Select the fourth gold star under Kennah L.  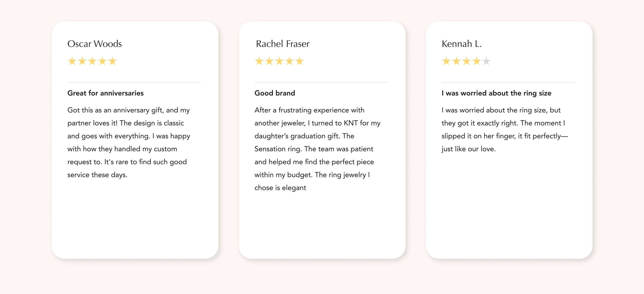[x=477, y=61]
